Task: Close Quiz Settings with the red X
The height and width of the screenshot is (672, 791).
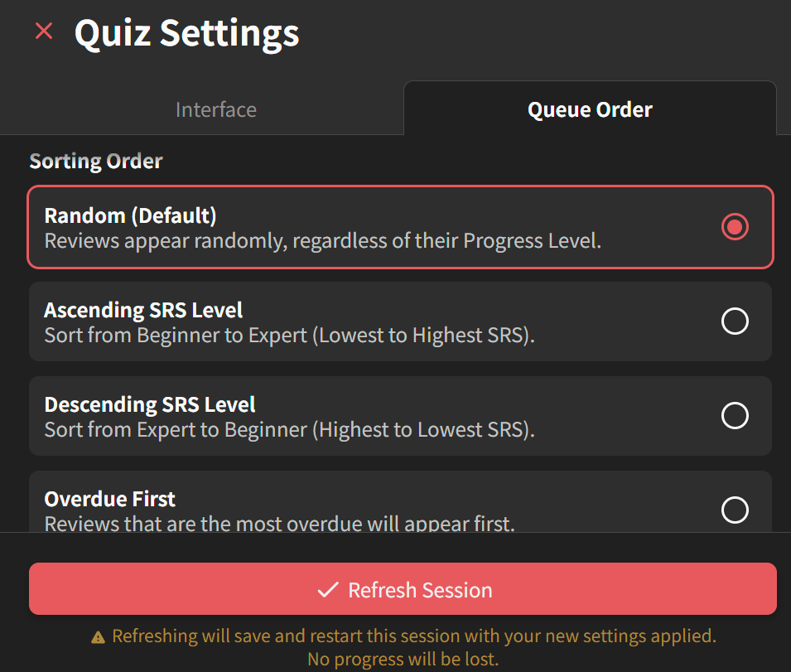Action: 44,31
